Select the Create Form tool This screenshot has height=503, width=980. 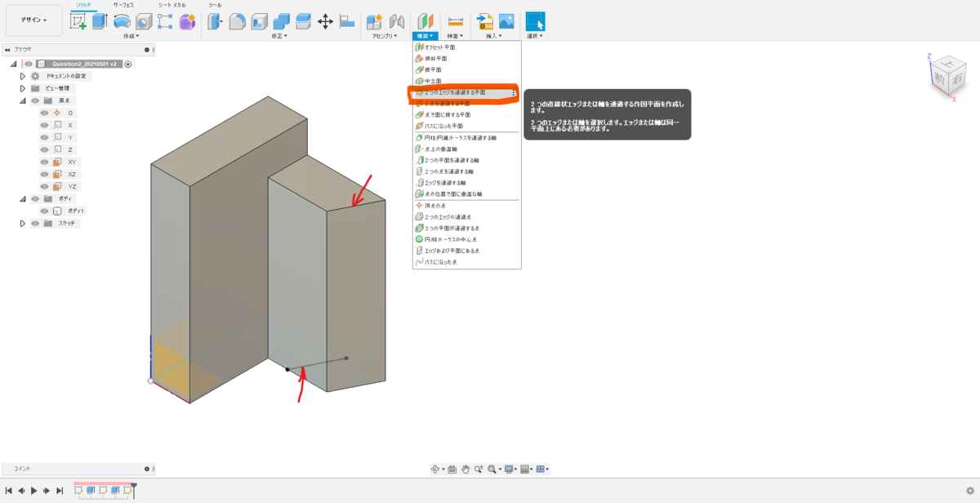(x=187, y=22)
